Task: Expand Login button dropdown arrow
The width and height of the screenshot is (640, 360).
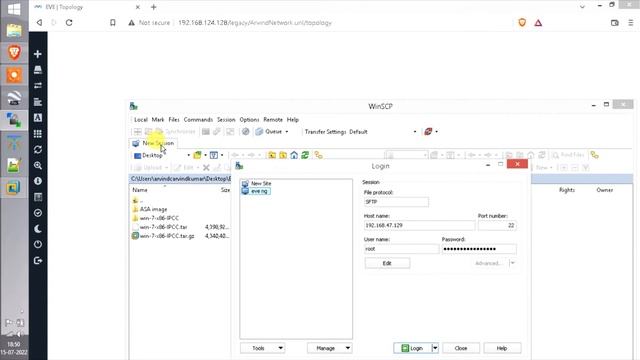Action: (x=435, y=348)
